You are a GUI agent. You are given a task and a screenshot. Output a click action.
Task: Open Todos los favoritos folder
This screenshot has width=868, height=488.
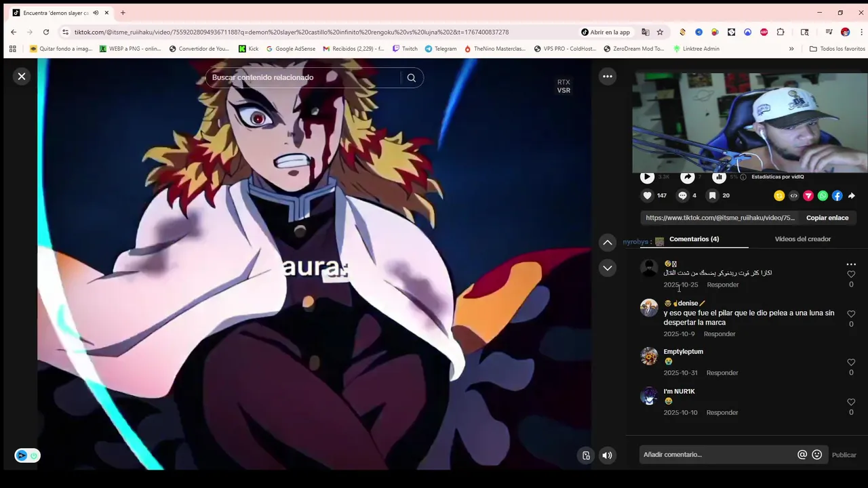(837, 49)
